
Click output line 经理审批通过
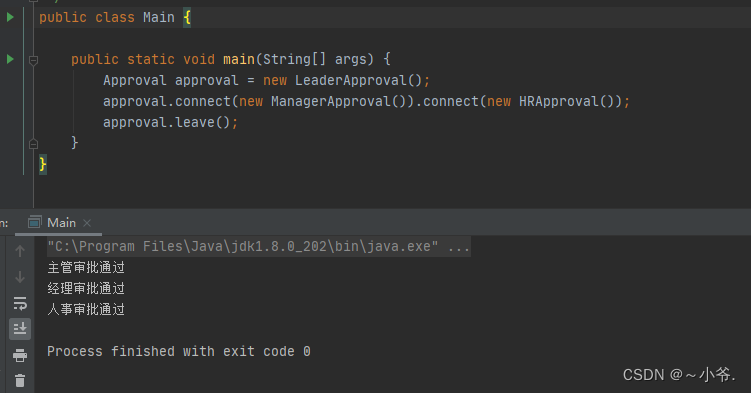coord(86,289)
